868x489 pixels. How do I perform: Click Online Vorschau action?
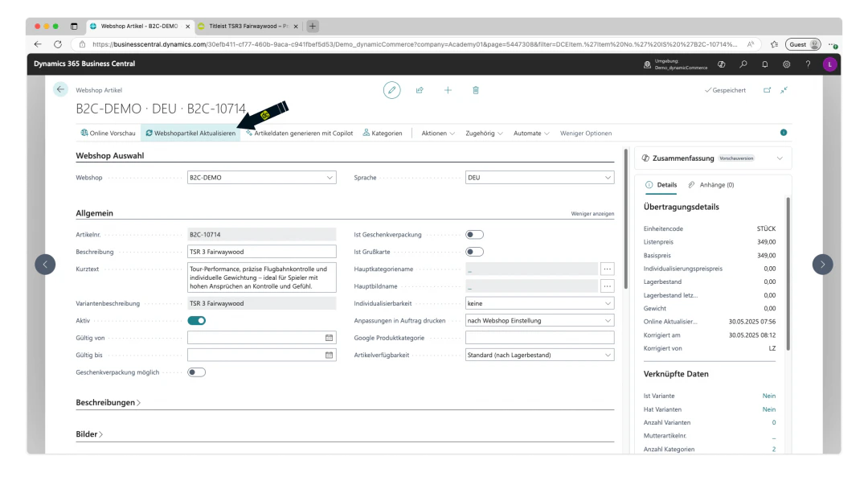[x=108, y=134]
